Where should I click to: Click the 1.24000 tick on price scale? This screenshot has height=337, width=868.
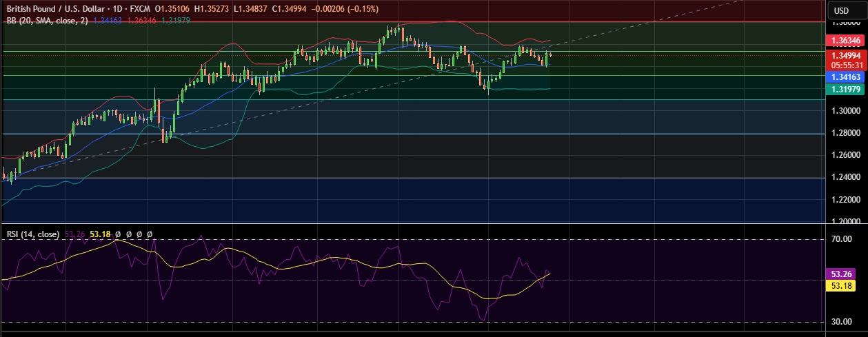pos(845,177)
